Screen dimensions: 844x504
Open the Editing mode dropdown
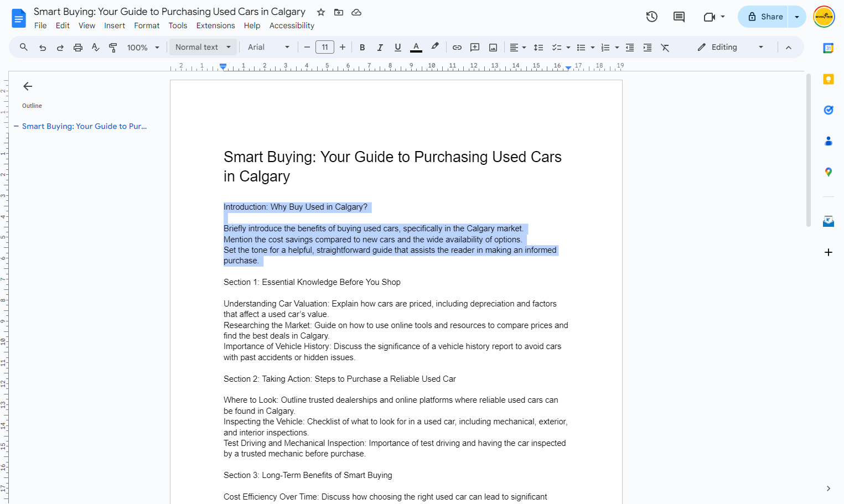[x=731, y=48]
